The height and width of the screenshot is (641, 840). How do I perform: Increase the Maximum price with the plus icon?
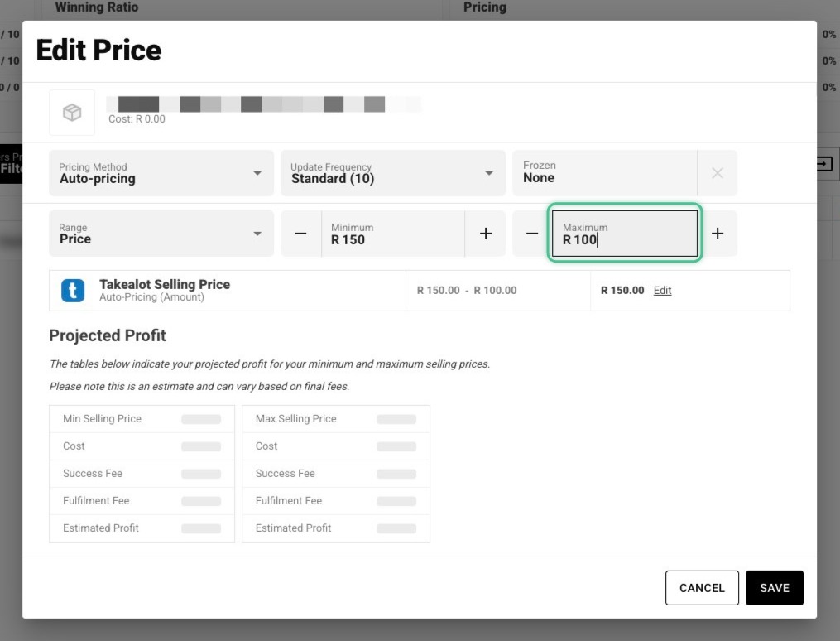(718, 233)
